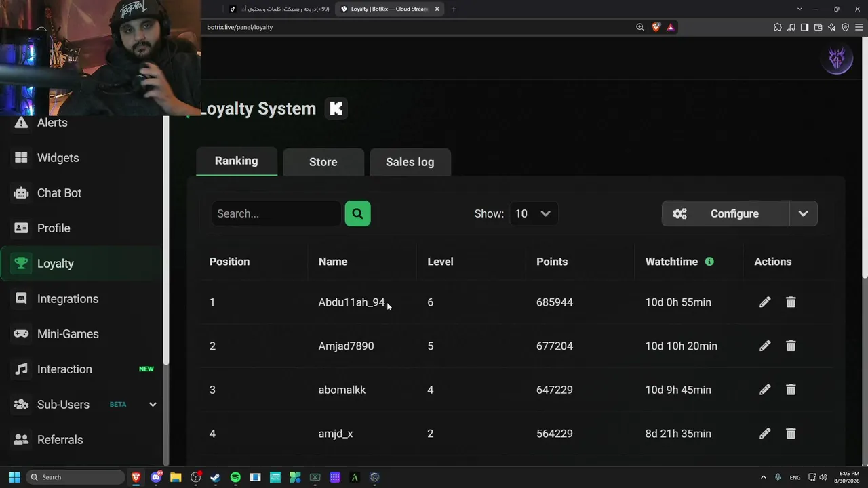Open Spotify from the taskbar
The height and width of the screenshot is (488, 868).
click(235, 477)
